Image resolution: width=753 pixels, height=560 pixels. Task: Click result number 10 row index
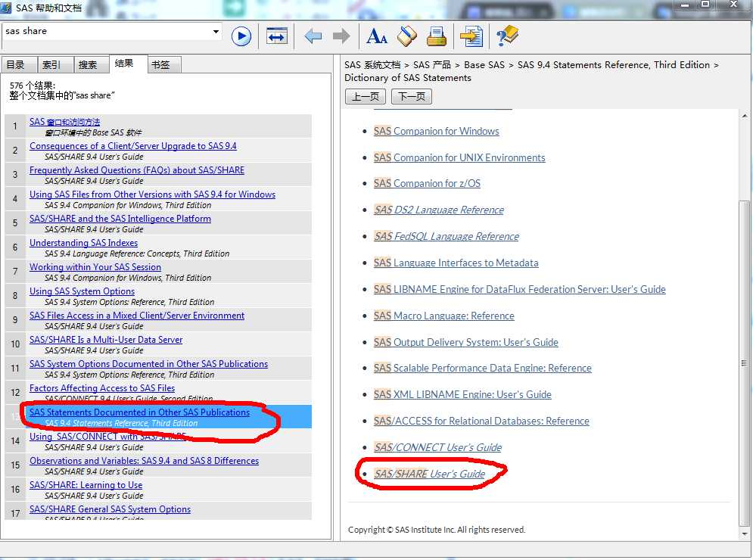15,344
